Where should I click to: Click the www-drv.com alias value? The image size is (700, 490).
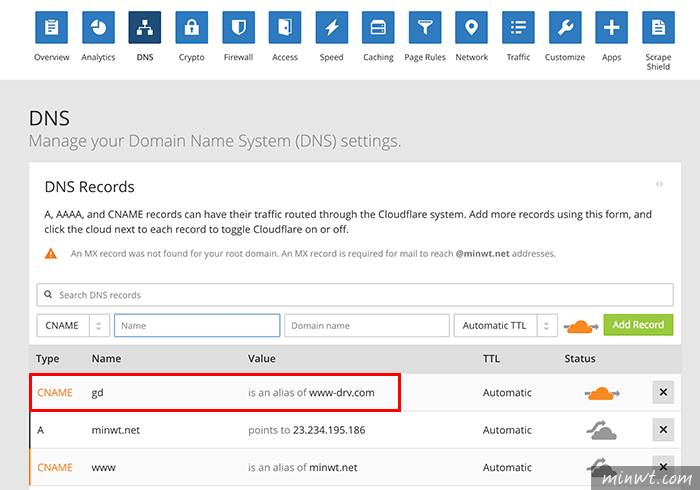342,393
